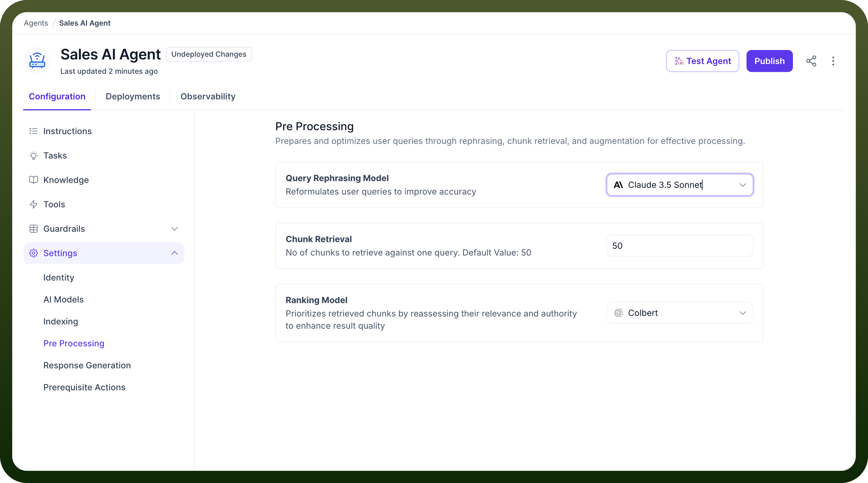Open the three-dot more options menu
The image size is (868, 483).
[x=833, y=61]
